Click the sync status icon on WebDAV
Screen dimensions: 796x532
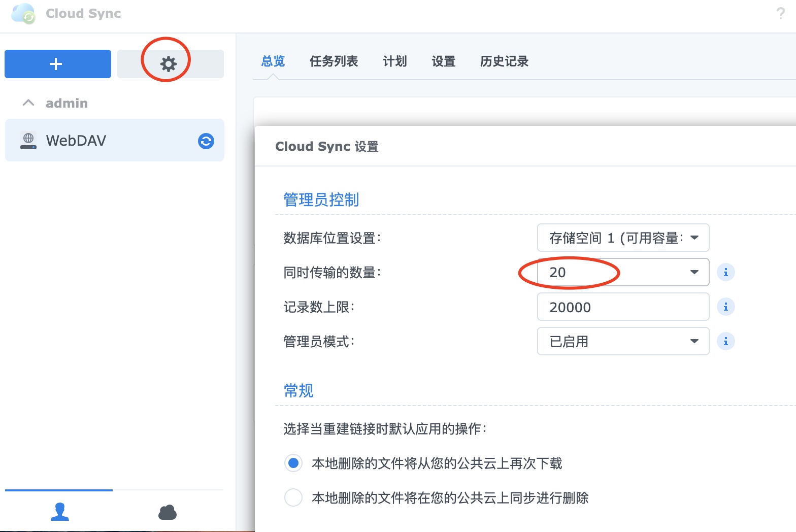coord(206,141)
